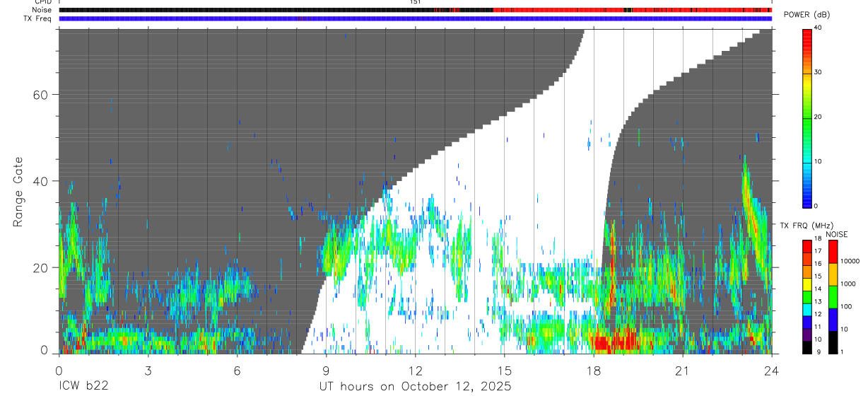The height and width of the screenshot is (401, 868).
Task: Click the cyan 12–13 MHz swatch in the TX FRQ legend
Action: [x=807, y=309]
